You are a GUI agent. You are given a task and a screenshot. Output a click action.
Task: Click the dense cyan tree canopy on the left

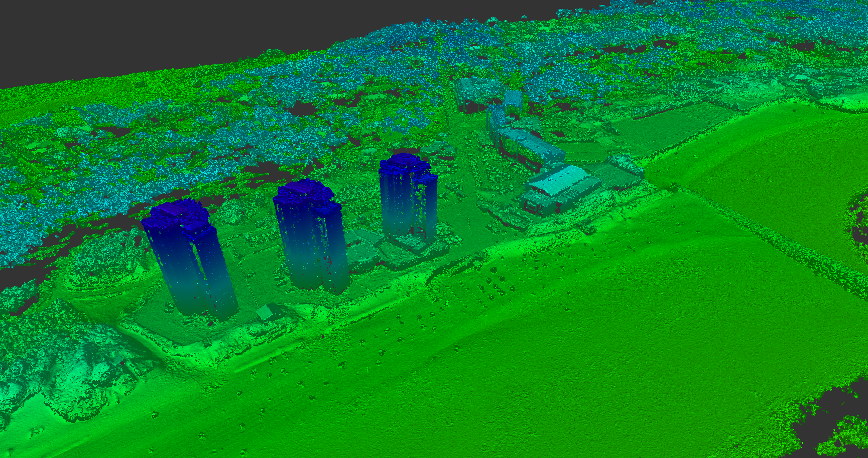30,221
